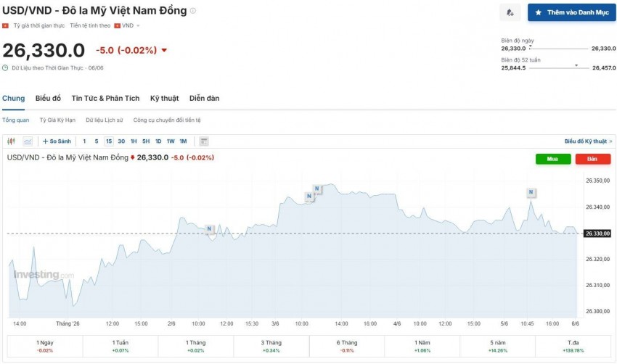Click the -5.0 (-0.02%) change value
Viewport: 617px width, 364px height.
pos(126,50)
